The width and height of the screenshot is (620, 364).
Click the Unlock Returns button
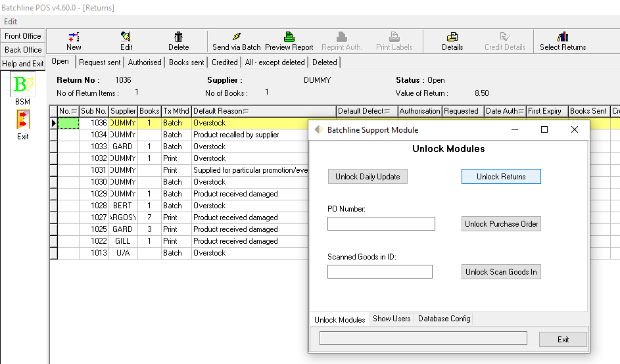click(x=501, y=177)
